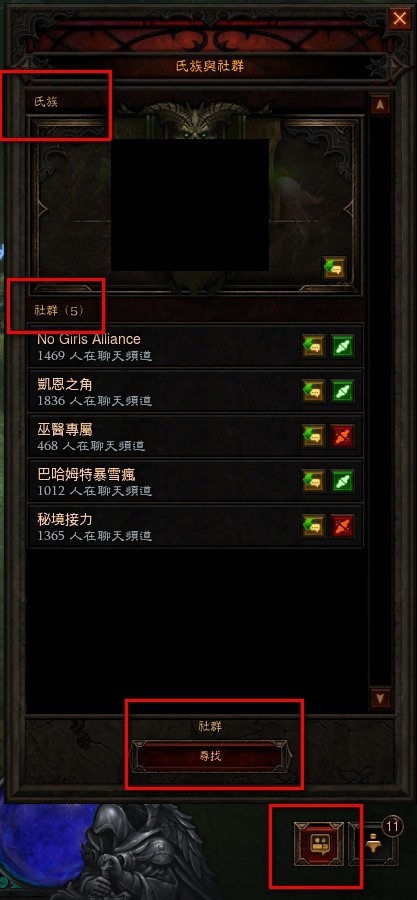417x900 pixels.
Task: Select the 巴哈姆特暴雪瘋 community entry
Action: 196,481
